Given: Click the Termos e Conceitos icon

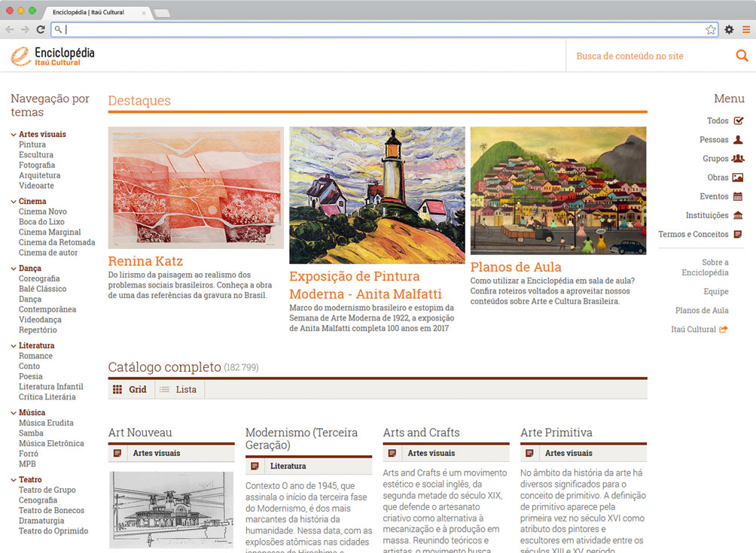Looking at the screenshot, I should click(738, 234).
